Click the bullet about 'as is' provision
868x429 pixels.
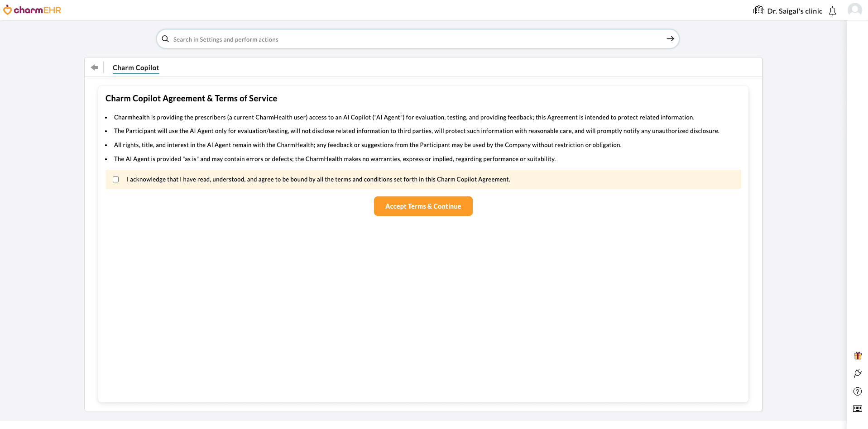[335, 159]
